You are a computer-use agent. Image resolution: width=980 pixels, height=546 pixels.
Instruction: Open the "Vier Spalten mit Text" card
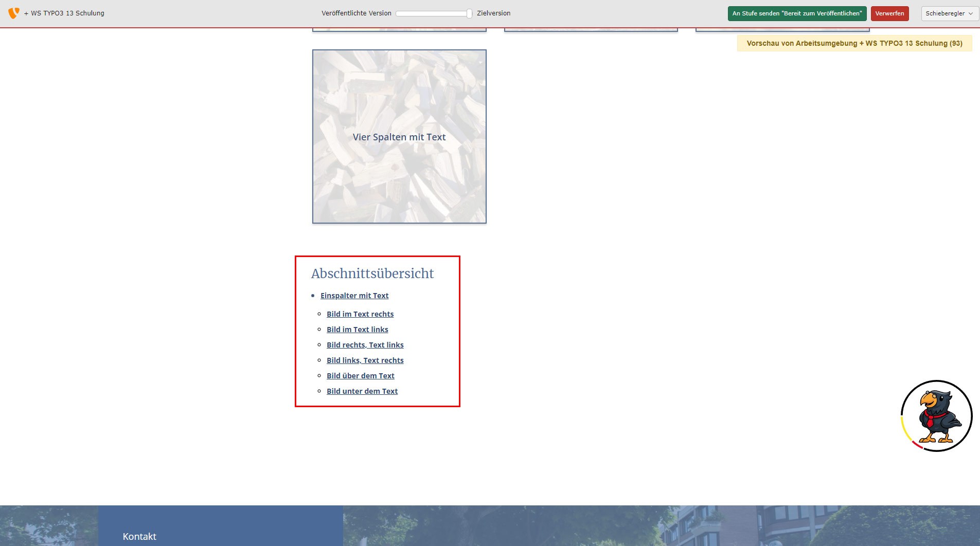[399, 137]
